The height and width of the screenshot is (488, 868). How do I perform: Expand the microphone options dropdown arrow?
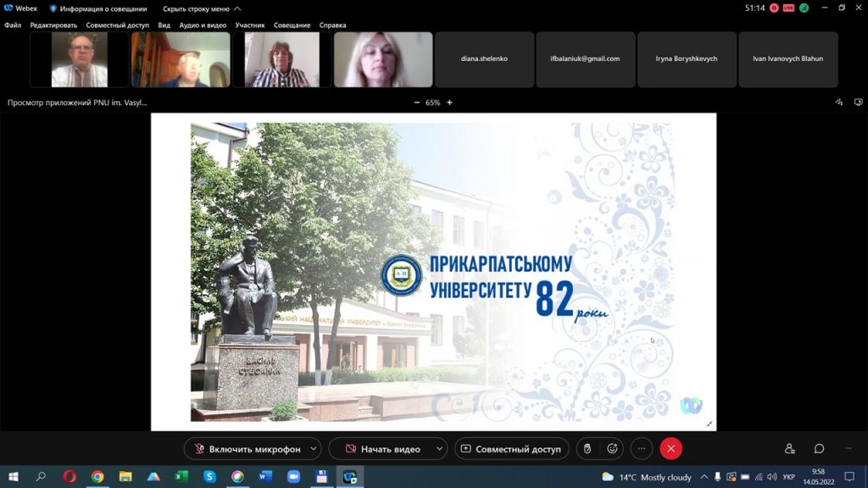[x=314, y=448]
